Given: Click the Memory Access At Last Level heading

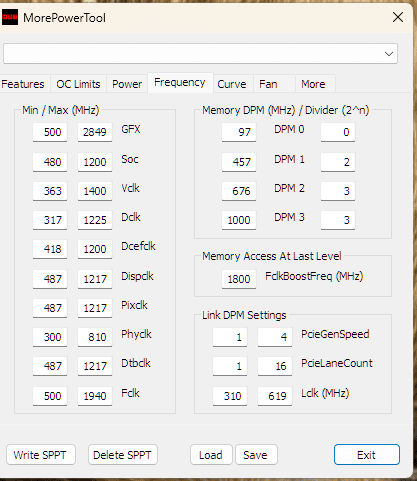Looking at the screenshot, I should (272, 256).
